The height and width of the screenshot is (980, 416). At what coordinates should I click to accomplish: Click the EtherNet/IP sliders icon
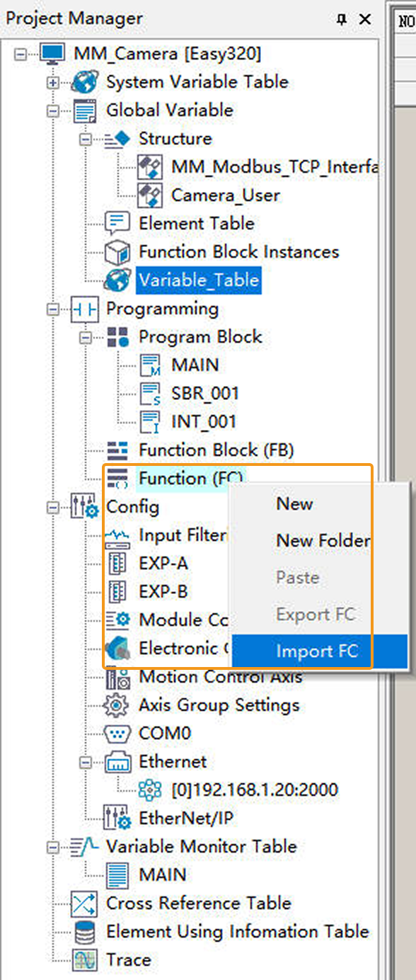pyautogui.click(x=117, y=819)
